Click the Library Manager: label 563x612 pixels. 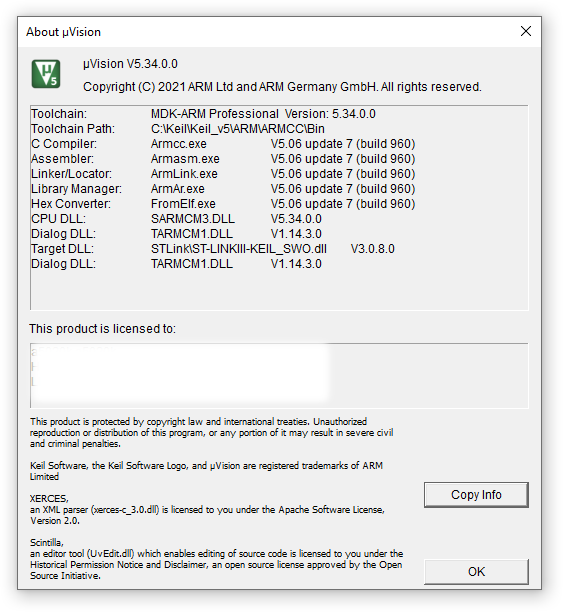click(77, 189)
